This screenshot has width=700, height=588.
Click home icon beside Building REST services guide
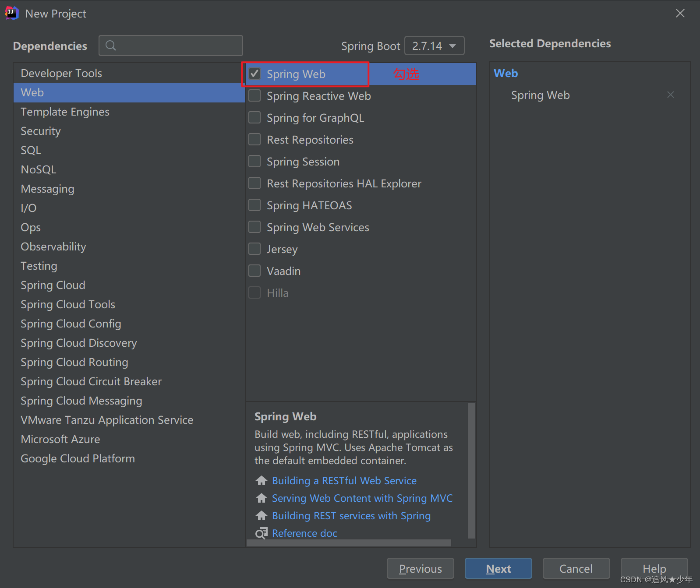pos(262,516)
